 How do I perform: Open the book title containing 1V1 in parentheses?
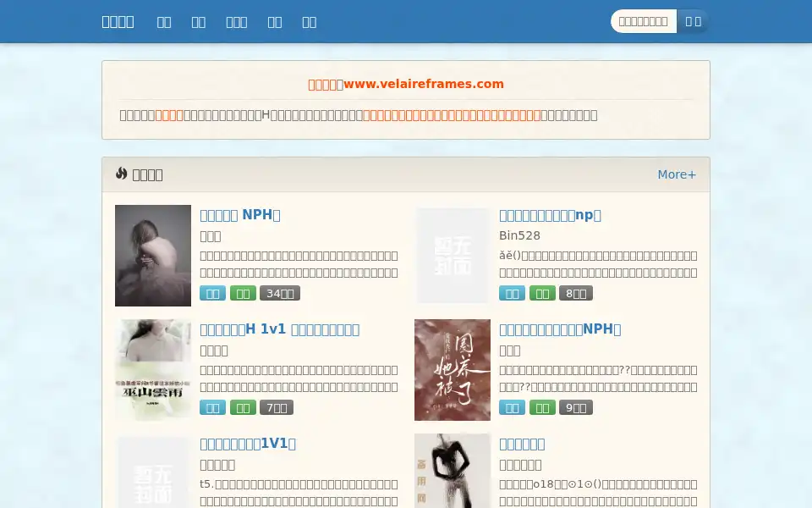(248, 444)
